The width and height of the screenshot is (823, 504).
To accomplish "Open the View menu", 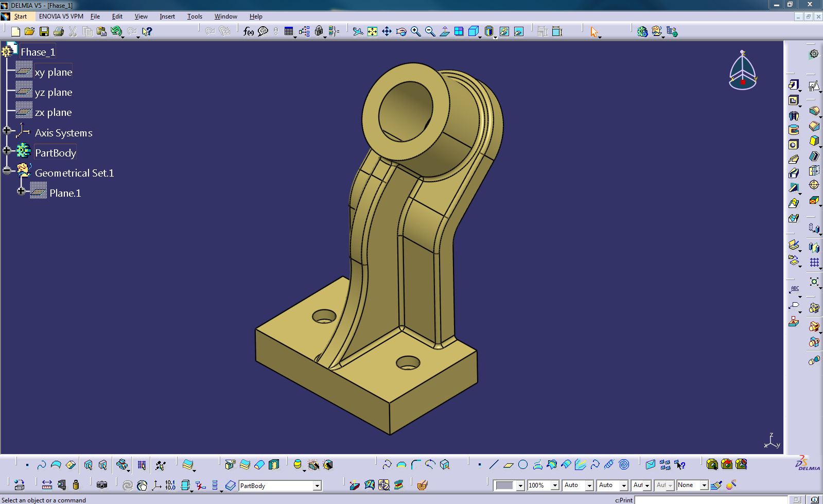I will click(x=141, y=16).
